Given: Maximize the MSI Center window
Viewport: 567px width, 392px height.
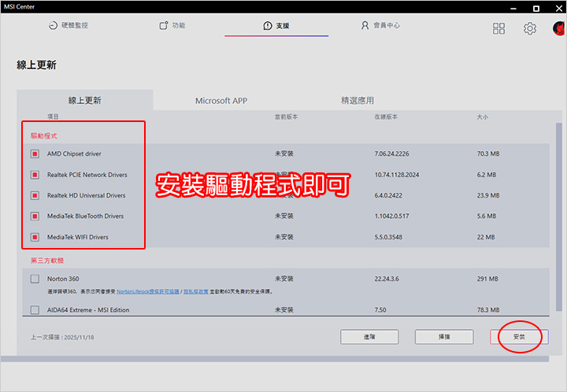Looking at the screenshot, I should 536,8.
